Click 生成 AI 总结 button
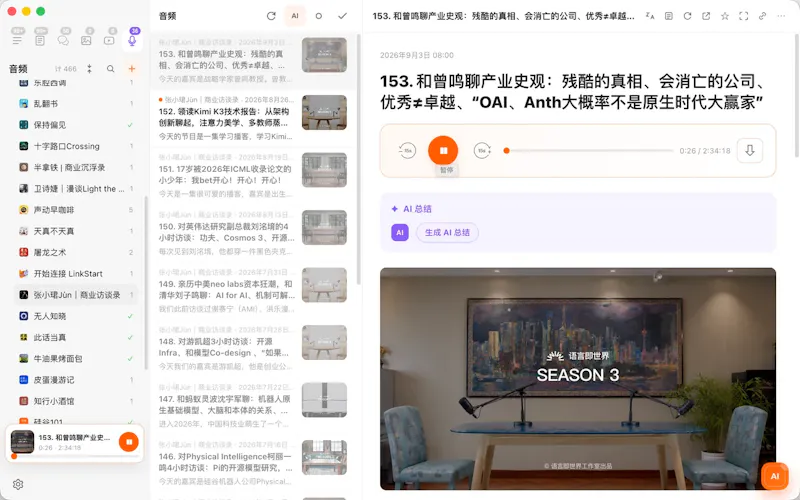The width and height of the screenshot is (800, 500). [447, 232]
